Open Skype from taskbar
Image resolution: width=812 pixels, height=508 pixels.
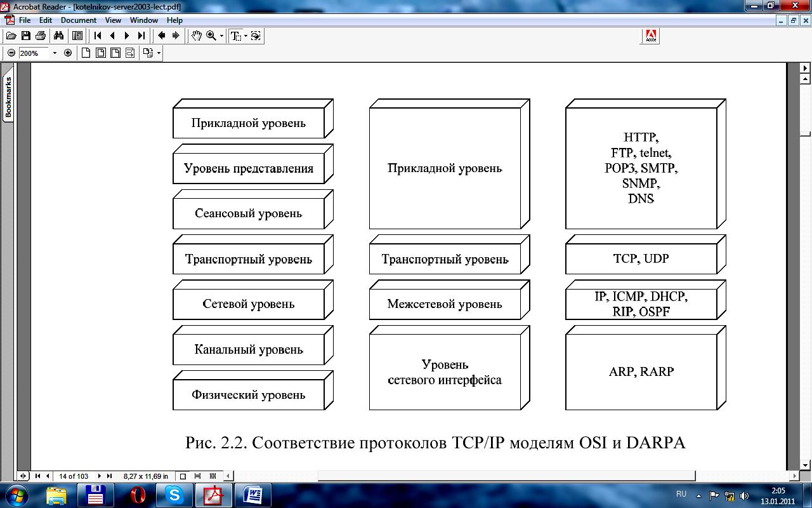[174, 495]
